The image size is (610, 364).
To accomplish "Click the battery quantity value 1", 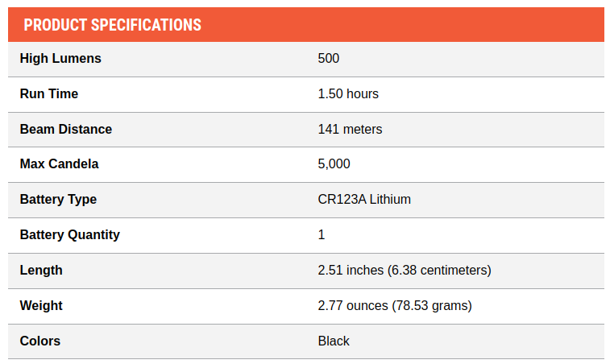I will pyautogui.click(x=322, y=235).
